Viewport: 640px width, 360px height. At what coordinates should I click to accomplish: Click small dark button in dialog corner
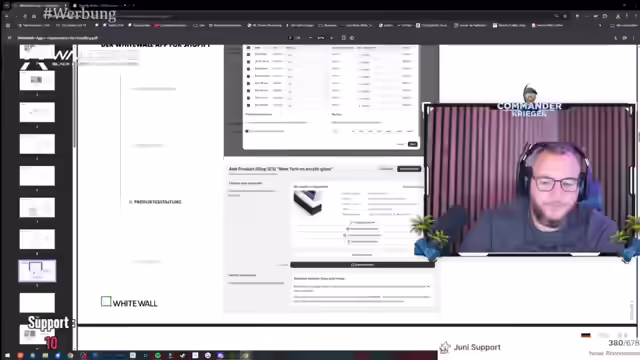[412, 144]
